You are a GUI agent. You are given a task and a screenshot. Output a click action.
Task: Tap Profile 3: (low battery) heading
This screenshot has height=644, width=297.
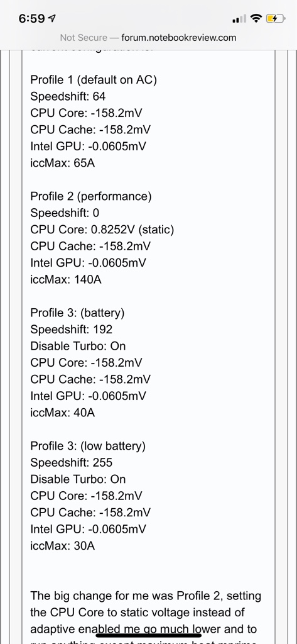(88, 446)
